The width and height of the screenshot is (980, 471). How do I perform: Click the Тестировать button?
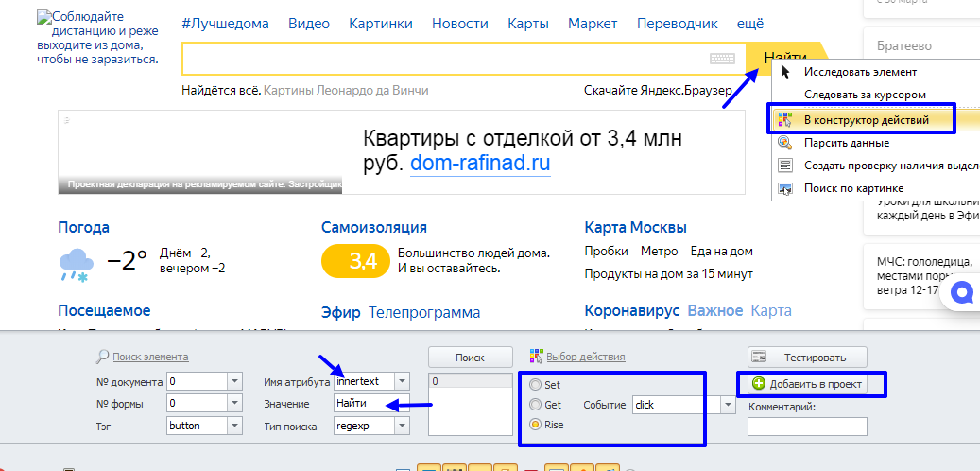pyautogui.click(x=807, y=358)
